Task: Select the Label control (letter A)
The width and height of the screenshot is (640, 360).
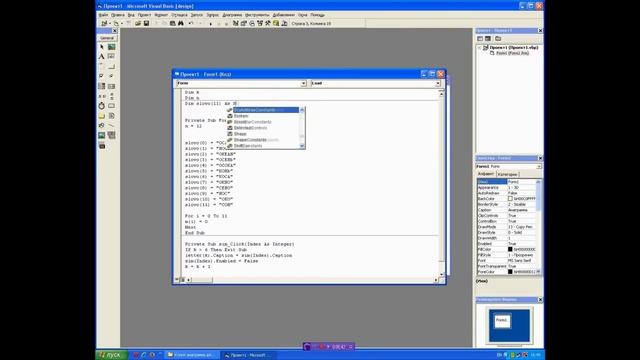Action: 102,57
